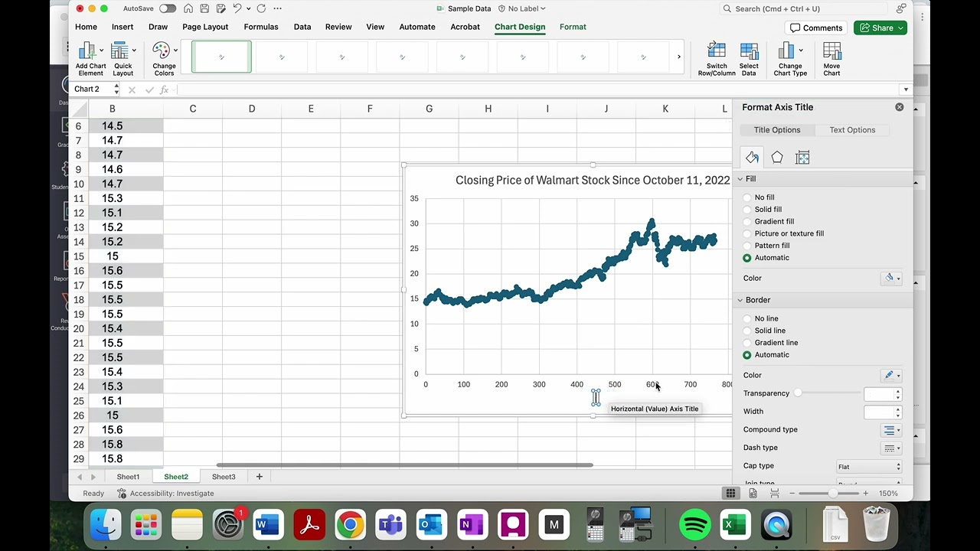Switch to Page Break Preview in status bar

pyautogui.click(x=774, y=494)
